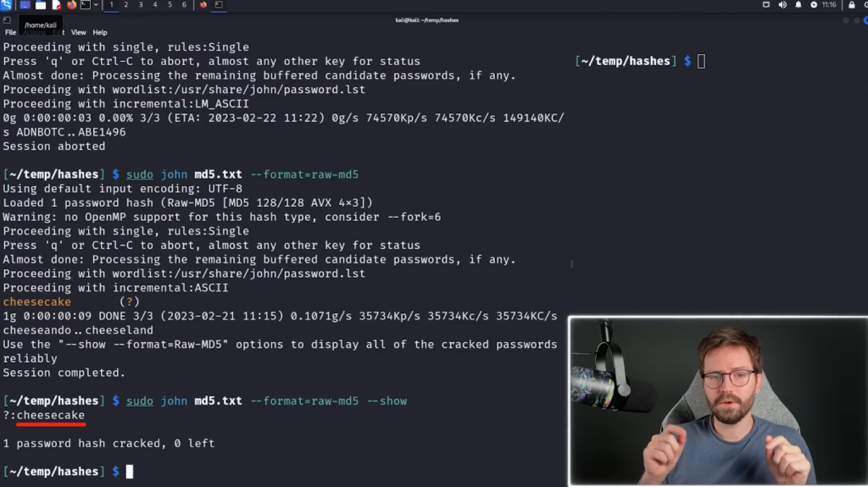Select the Firefox window in the taskbar

tap(203, 5)
